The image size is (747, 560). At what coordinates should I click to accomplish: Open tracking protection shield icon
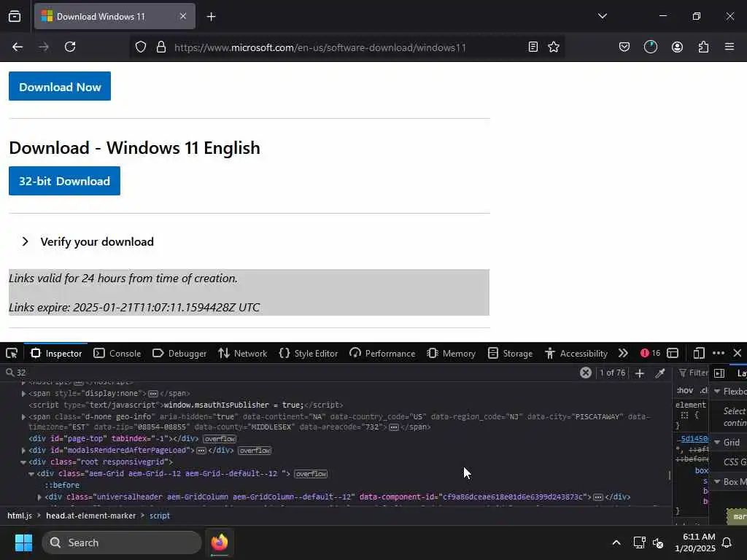click(141, 47)
